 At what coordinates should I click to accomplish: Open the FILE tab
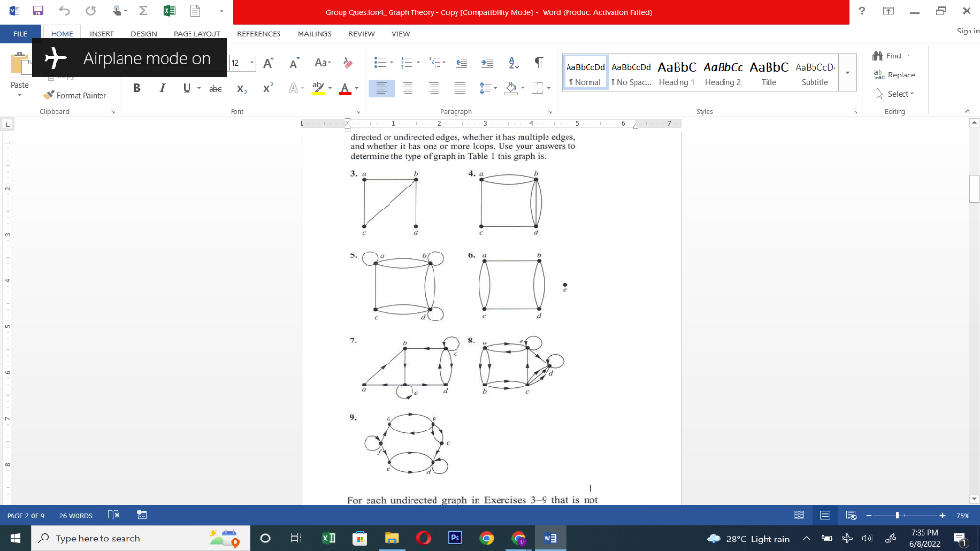pos(20,33)
